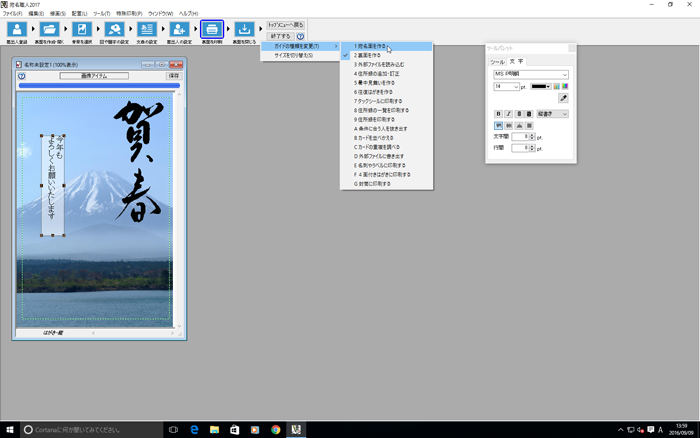Viewport: 700px width, 438px height.
Task: Click the 文字間 spacing input field
Action: (x=521, y=136)
